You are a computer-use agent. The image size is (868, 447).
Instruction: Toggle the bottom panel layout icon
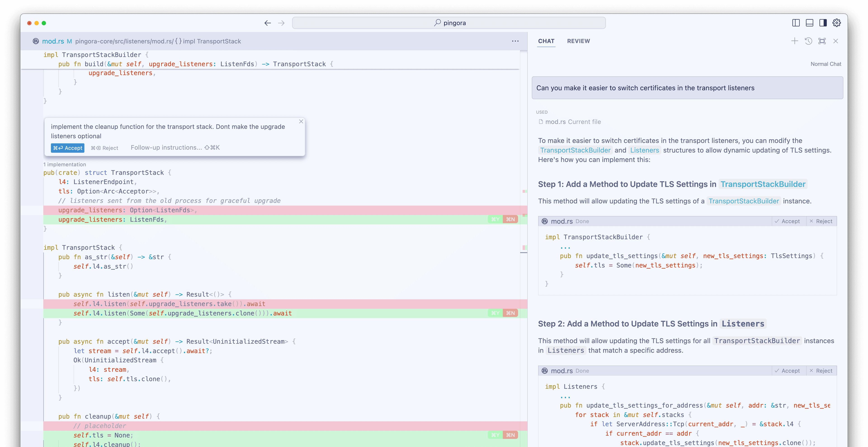(809, 23)
